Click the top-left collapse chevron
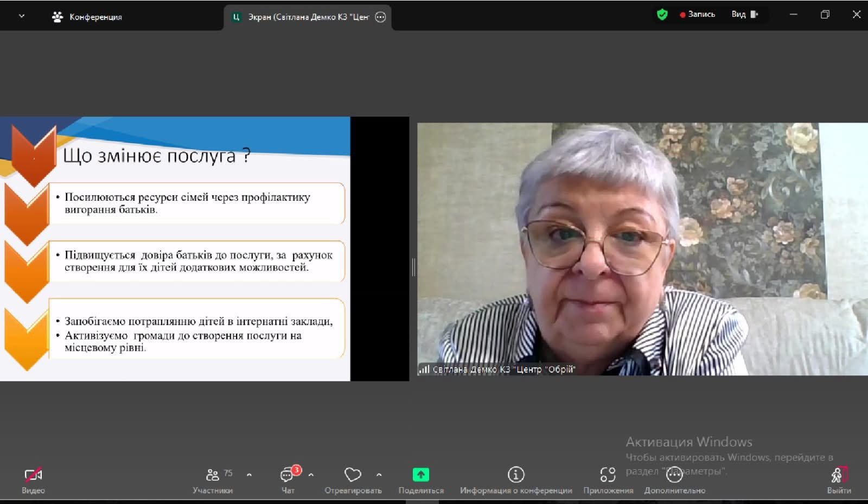This screenshot has height=504, width=868. point(22,16)
